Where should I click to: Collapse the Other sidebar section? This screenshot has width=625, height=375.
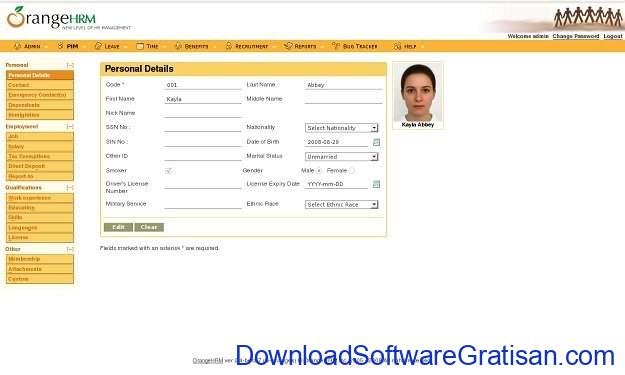click(x=70, y=249)
